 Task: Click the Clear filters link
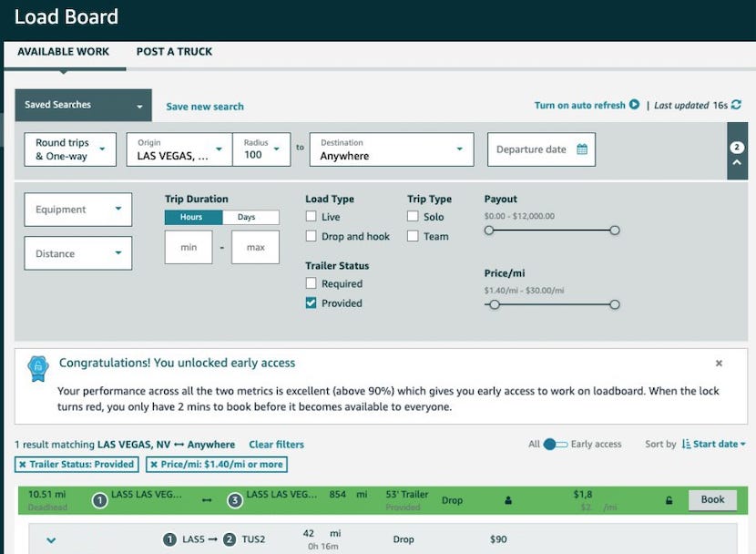[276, 445]
